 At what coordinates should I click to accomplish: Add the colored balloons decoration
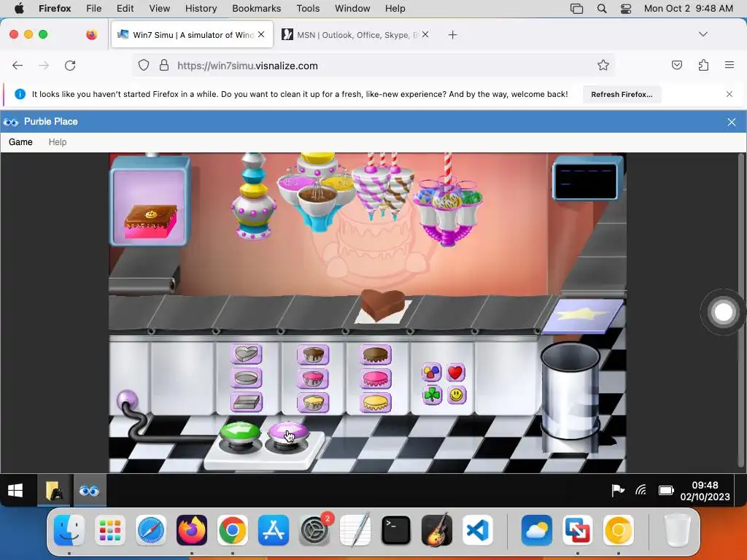click(432, 373)
